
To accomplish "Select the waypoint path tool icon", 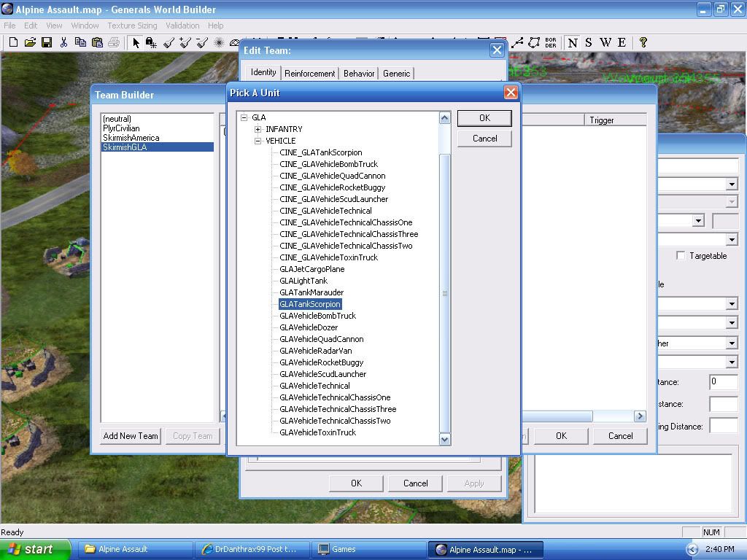I will point(517,43).
